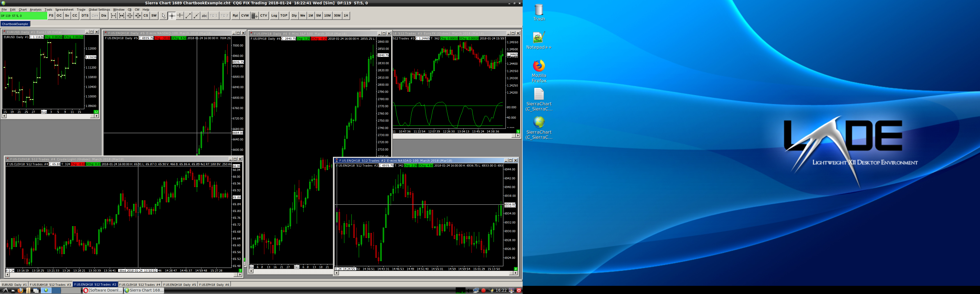Open the Trade Window grid icon
The width and height of the screenshot is (980, 294).
click(x=255, y=16)
